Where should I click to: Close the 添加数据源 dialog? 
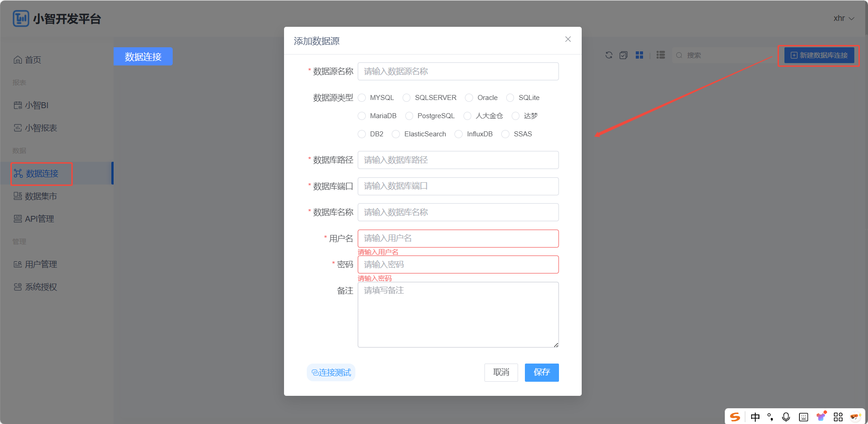(x=568, y=40)
